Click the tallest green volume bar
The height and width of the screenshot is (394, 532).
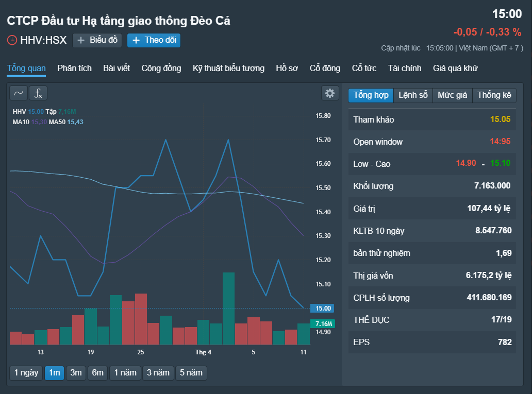click(x=228, y=309)
